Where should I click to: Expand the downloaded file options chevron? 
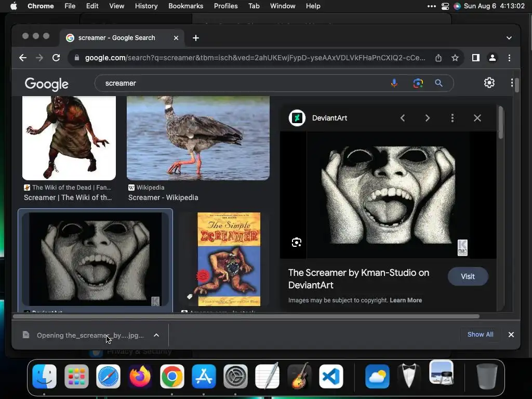click(156, 335)
